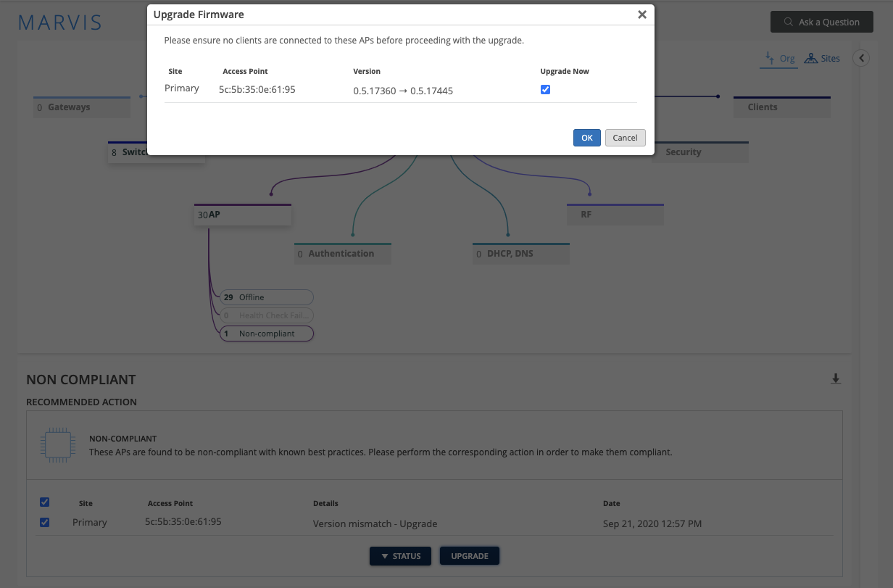Cancel the firmware upgrade dialog
The height and width of the screenshot is (588, 893).
(x=625, y=138)
